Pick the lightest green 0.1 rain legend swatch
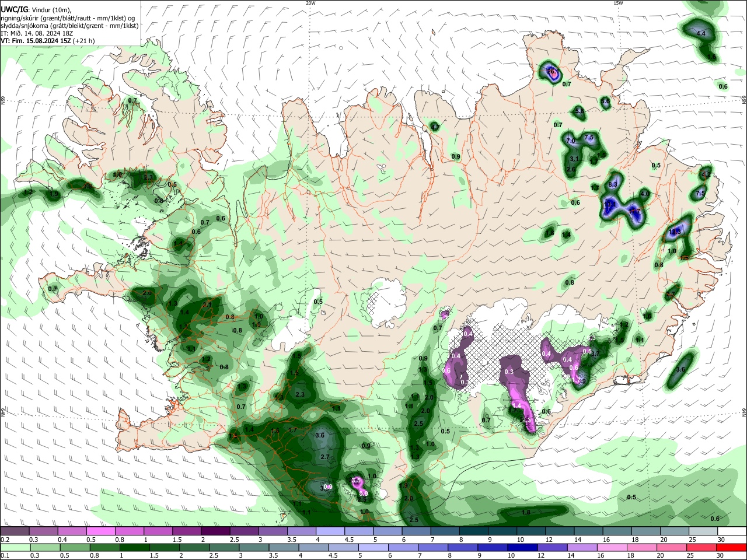This screenshot has height=560, width=747. coord(15,547)
